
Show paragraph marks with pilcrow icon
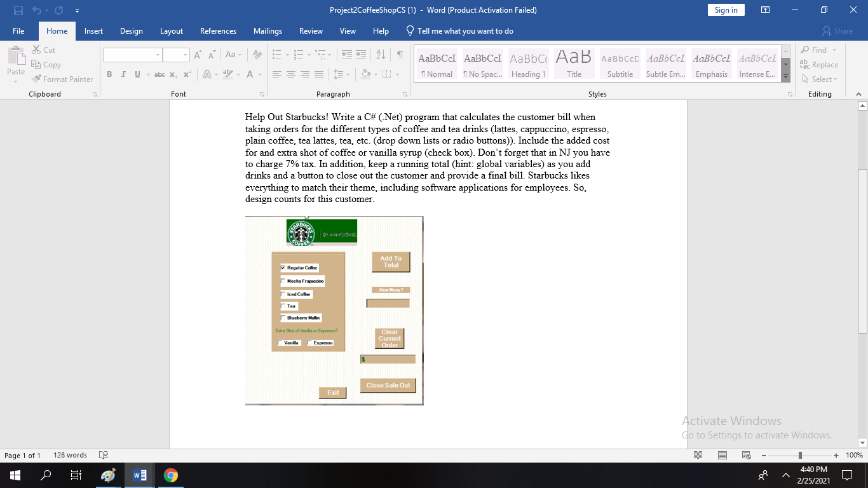click(x=400, y=55)
